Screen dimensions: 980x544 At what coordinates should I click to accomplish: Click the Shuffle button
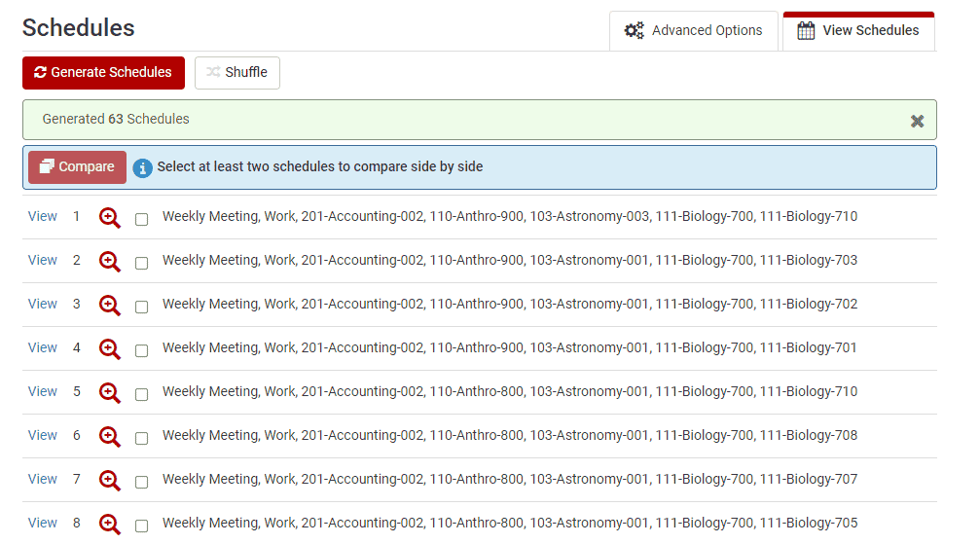click(237, 72)
